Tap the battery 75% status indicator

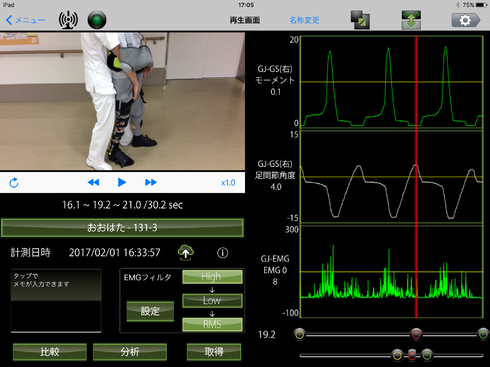coord(475,5)
